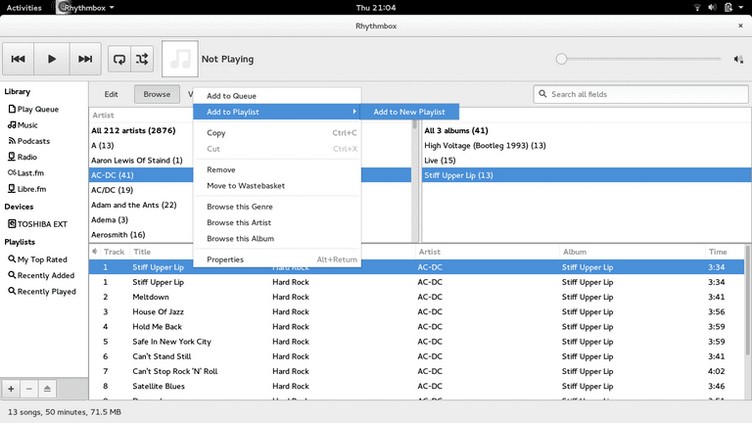This screenshot has height=423, width=752.
Task: Click the minus icon to remove playlist
Action: point(29,388)
